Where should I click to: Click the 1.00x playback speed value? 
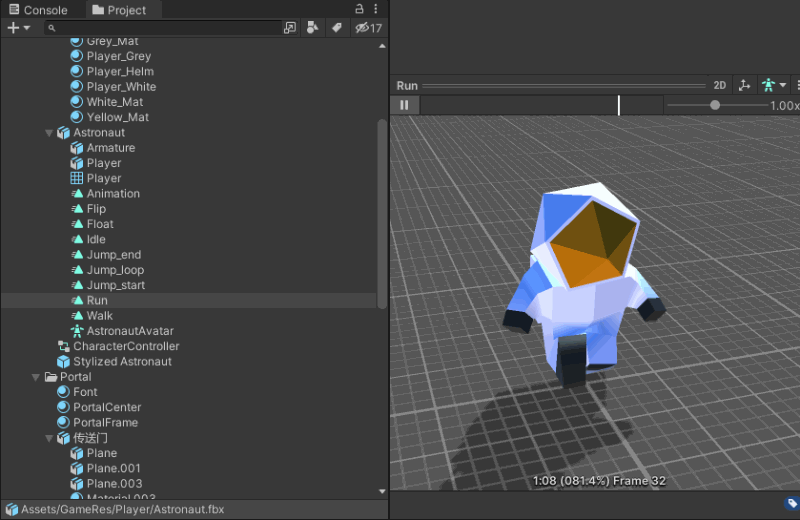click(x=785, y=106)
